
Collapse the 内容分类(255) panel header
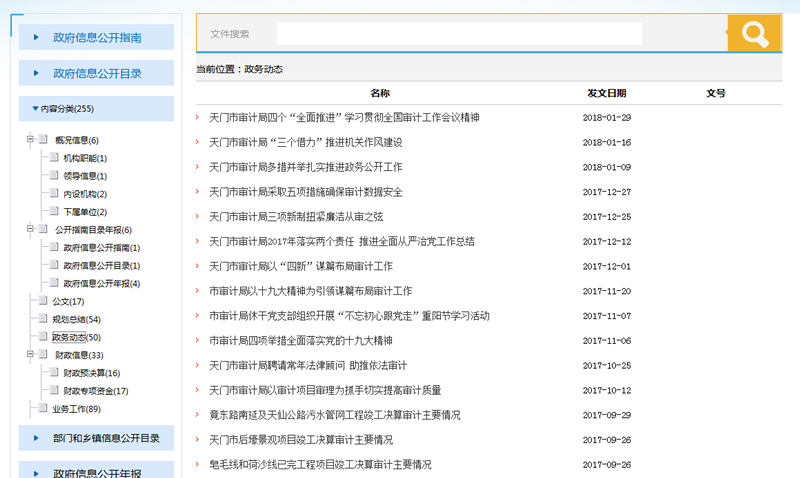pyautogui.click(x=35, y=109)
